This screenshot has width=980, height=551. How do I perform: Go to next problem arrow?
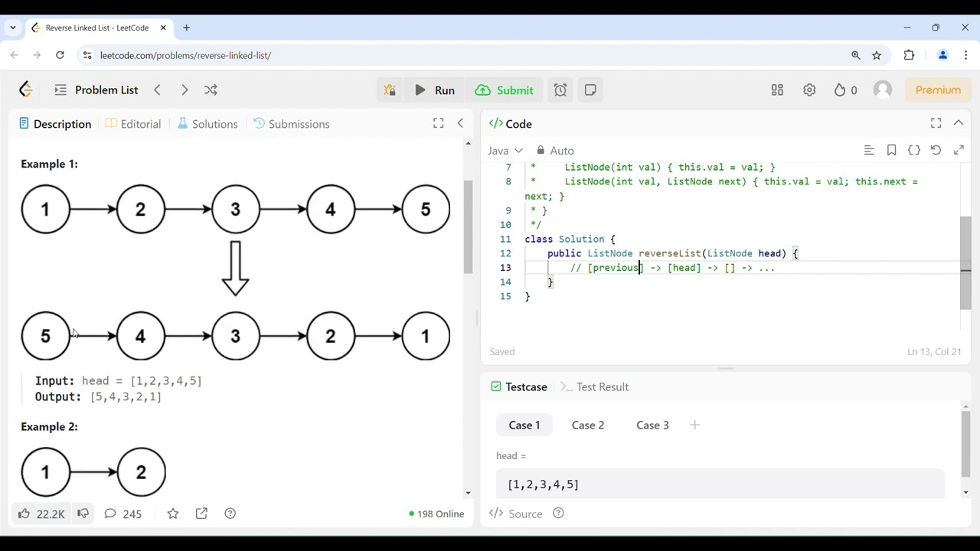tap(185, 90)
